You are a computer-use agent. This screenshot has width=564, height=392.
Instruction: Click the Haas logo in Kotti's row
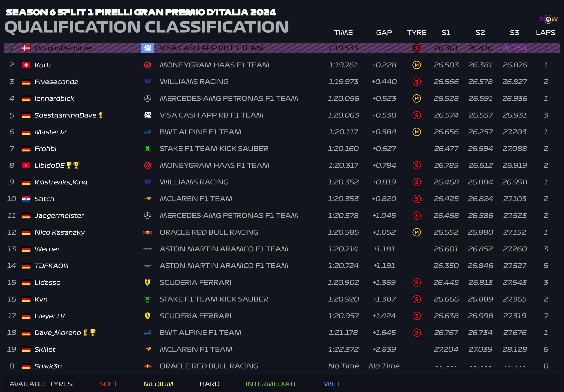pyautogui.click(x=147, y=65)
